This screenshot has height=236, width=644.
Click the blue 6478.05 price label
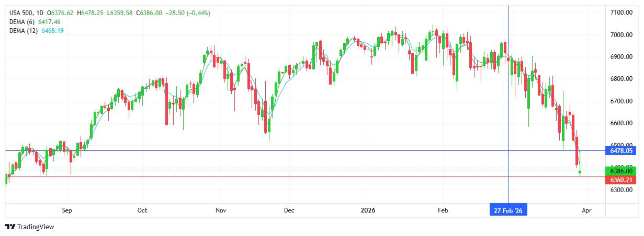[x=622, y=150]
